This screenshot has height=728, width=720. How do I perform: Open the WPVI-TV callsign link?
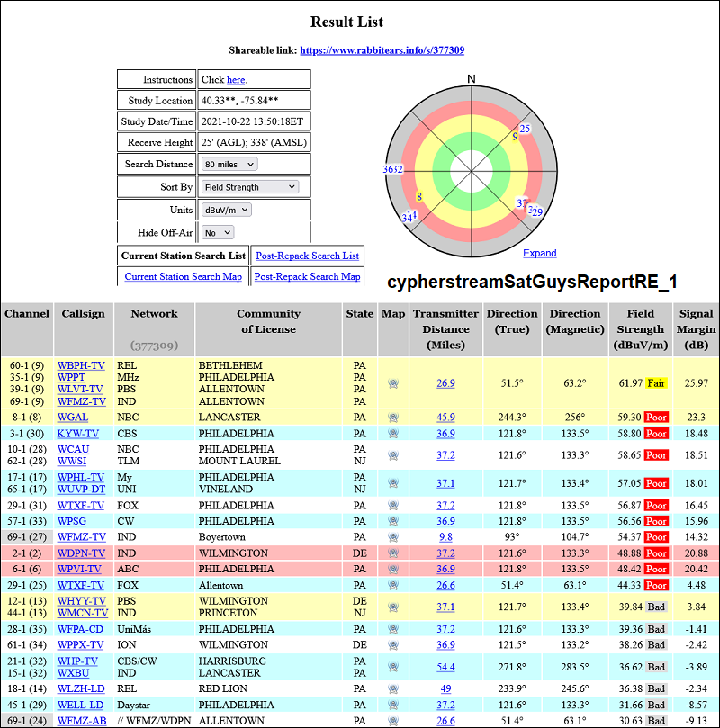tap(79, 570)
